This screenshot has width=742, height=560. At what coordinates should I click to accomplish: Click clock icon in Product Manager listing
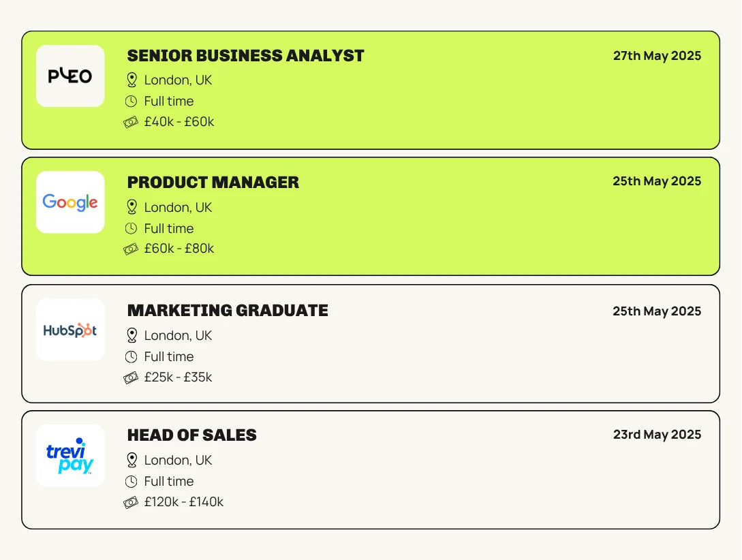point(132,229)
